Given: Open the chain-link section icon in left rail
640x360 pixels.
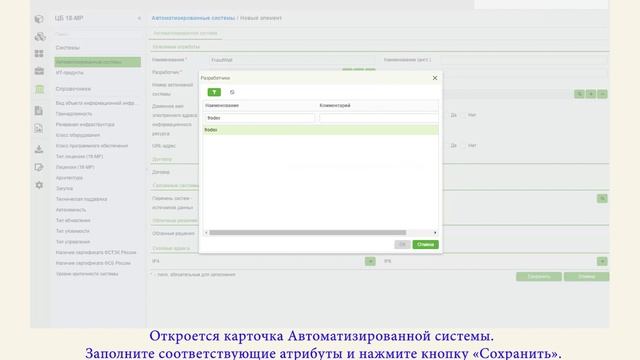Looking at the screenshot, I should point(39,37).
